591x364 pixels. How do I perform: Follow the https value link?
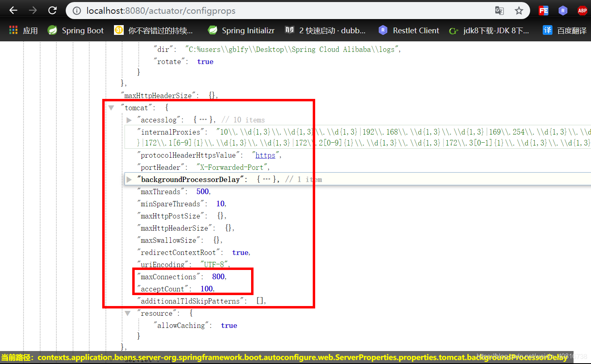coord(265,155)
